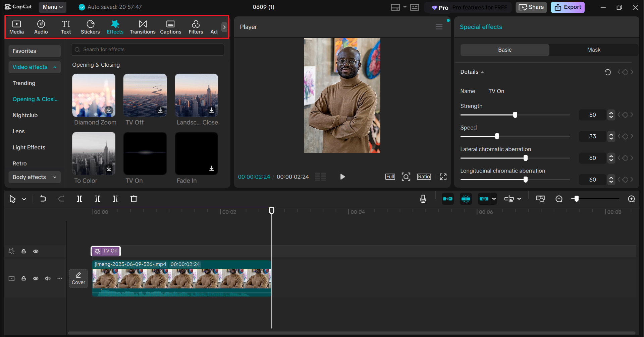Viewport: 644px width, 337px height.
Task: Lock the video track
Action: pyautogui.click(x=23, y=278)
